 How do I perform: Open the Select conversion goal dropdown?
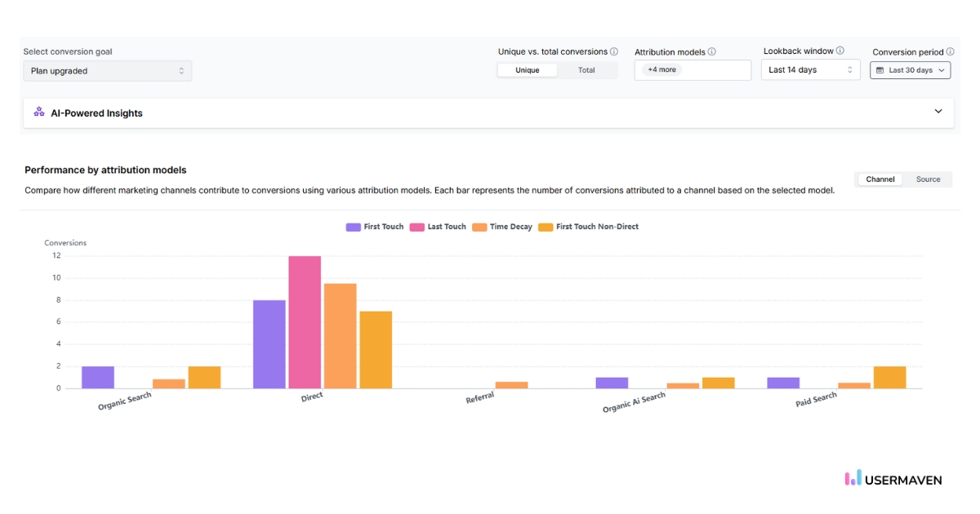(x=107, y=70)
